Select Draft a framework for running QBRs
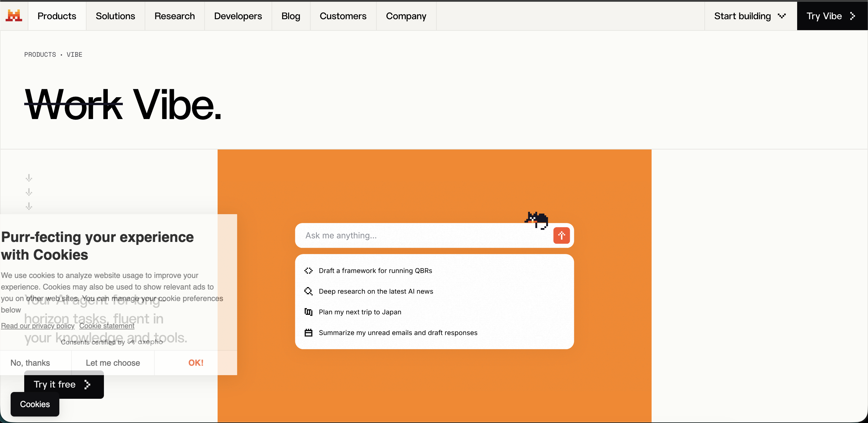Screen dimensions: 868x423 pyautogui.click(x=434, y=271)
